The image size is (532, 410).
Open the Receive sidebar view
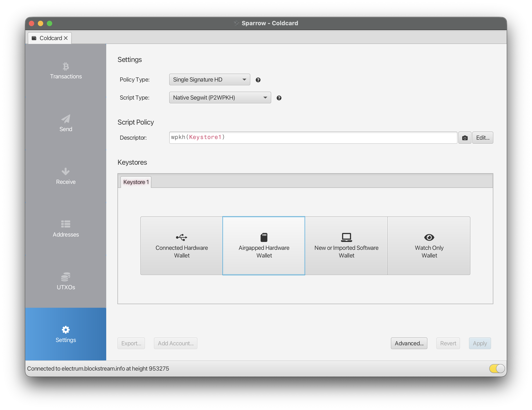coord(66,176)
